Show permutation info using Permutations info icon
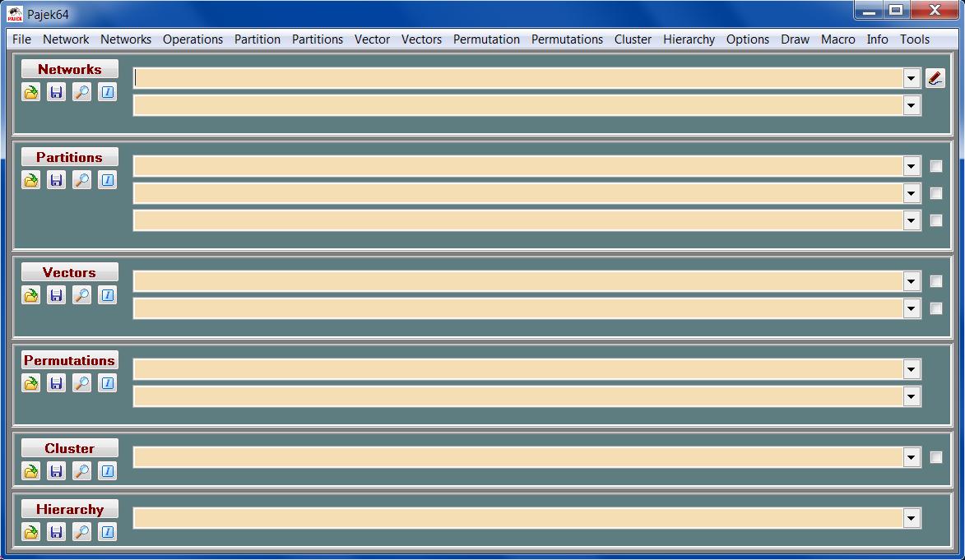 107,383
